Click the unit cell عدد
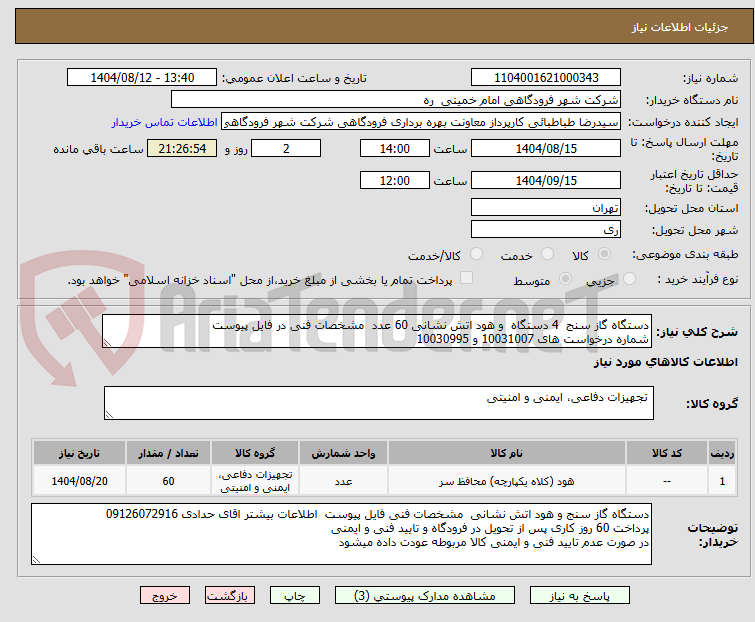Image resolution: width=755 pixels, height=622 pixels. 343,481
